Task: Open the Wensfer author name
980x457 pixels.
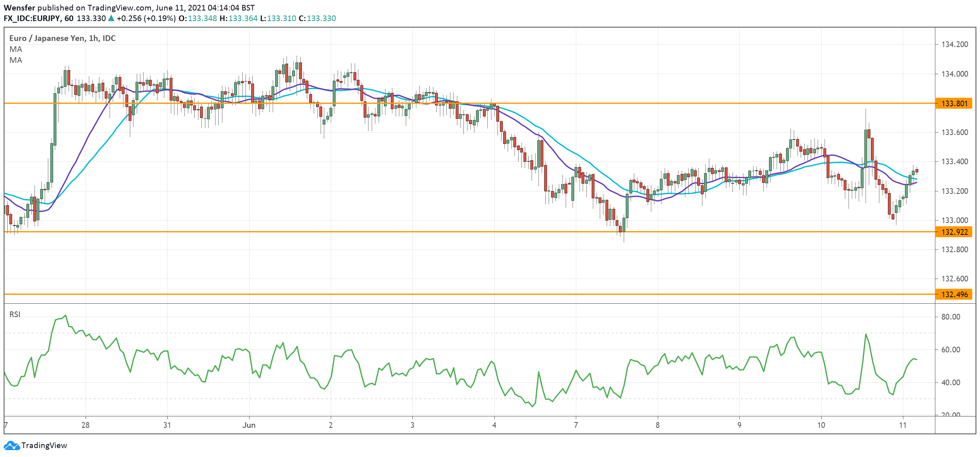Action: pos(19,8)
